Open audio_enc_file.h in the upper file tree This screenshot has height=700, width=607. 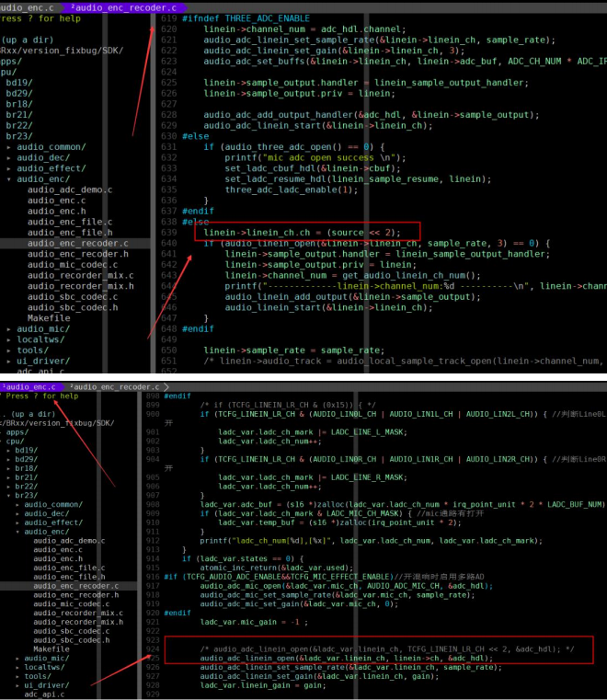click(70, 233)
